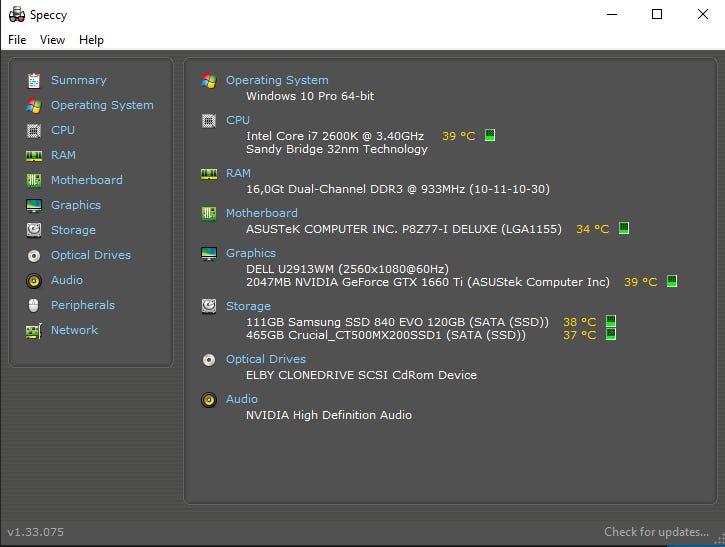Viewport: 725px width, 547px height.
Task: Click the speaker icon beside sidebar Audio
Action: pos(34,281)
